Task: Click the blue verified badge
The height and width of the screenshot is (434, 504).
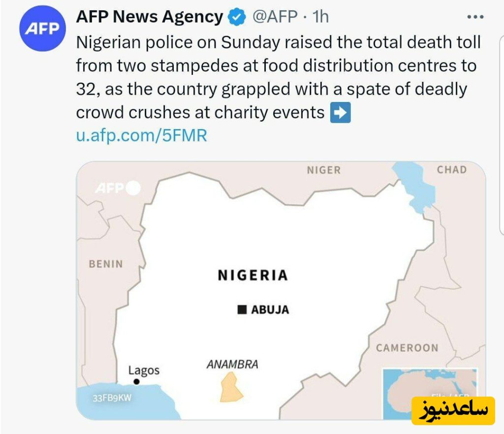Action: (238, 18)
